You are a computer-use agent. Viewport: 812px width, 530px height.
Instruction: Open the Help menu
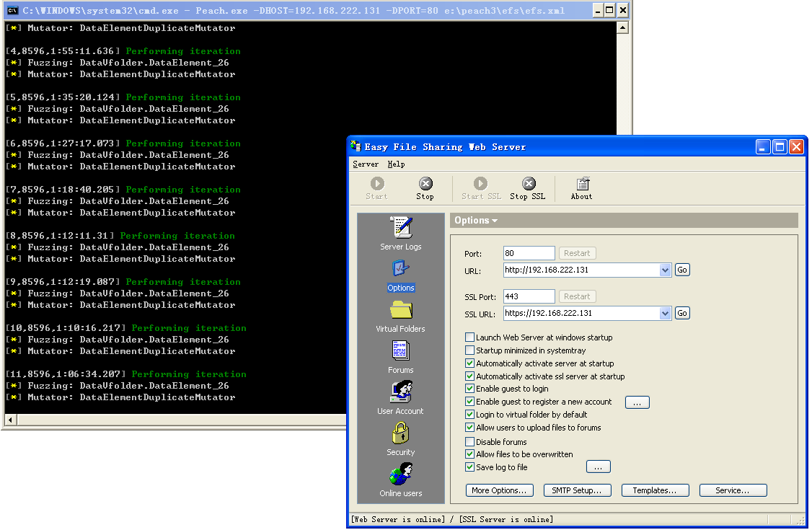[x=396, y=164]
